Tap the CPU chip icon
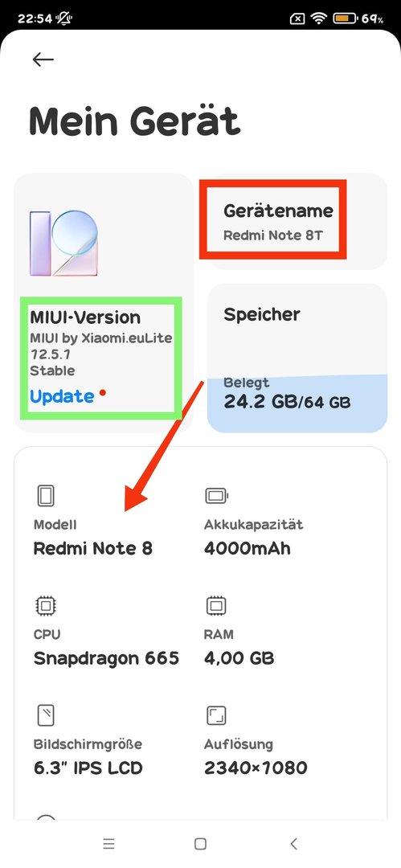 (46, 606)
